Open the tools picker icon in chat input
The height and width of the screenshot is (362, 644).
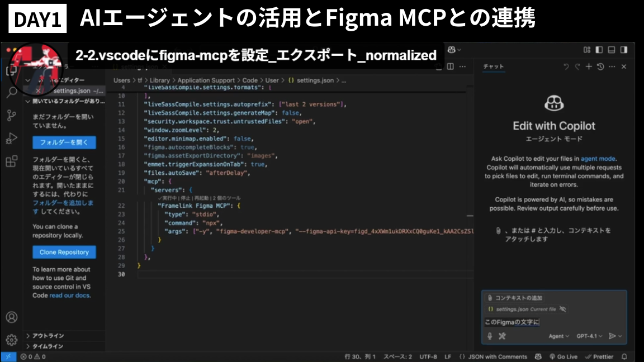[503, 336]
